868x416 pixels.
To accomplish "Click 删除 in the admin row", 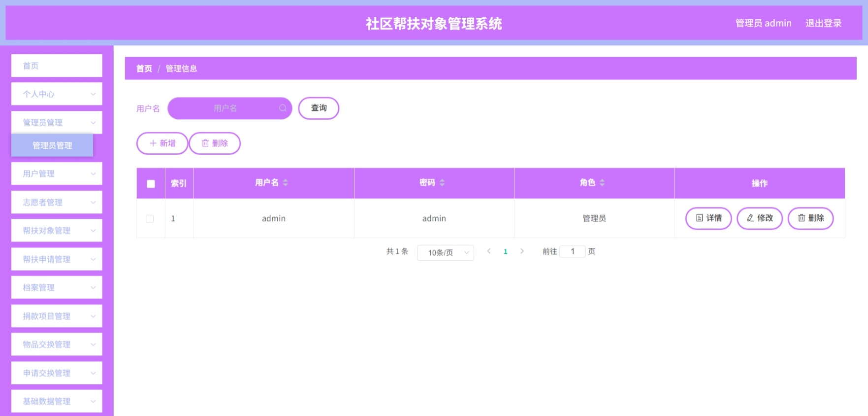I will click(x=811, y=218).
